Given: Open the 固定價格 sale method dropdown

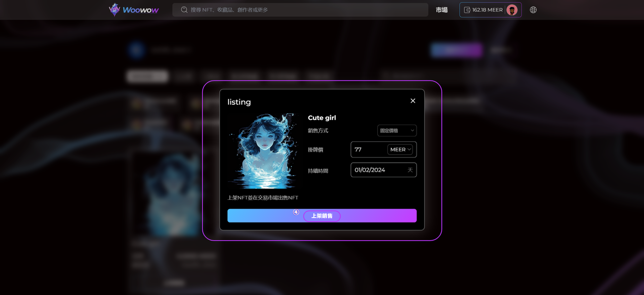Looking at the screenshot, I should [397, 130].
